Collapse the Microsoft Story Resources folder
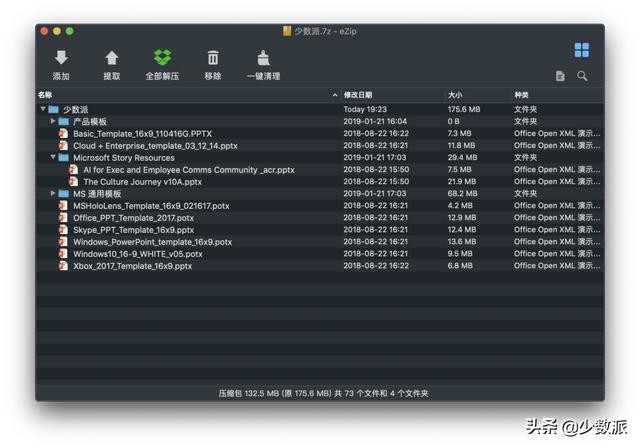This screenshot has height=448, width=640. click(x=53, y=157)
